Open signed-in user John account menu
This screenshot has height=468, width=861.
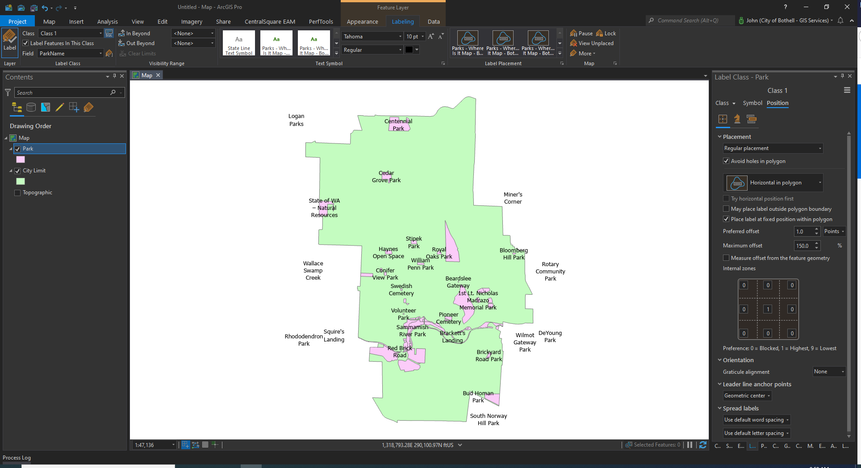click(784, 20)
